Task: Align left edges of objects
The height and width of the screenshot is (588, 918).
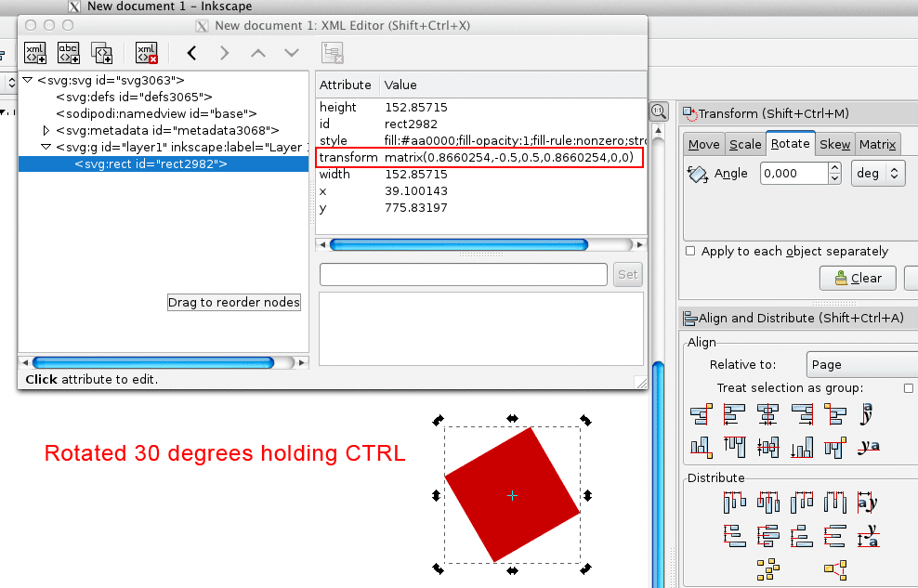Action: tap(734, 414)
